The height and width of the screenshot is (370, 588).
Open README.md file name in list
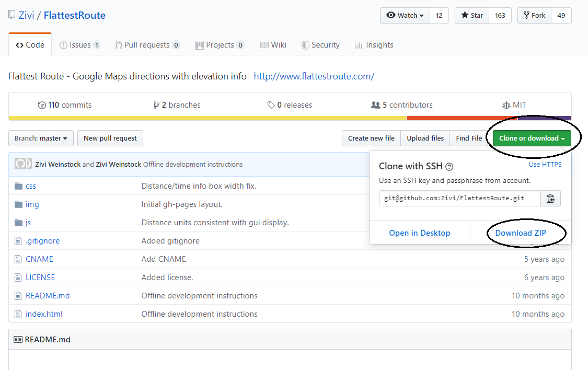(x=48, y=296)
